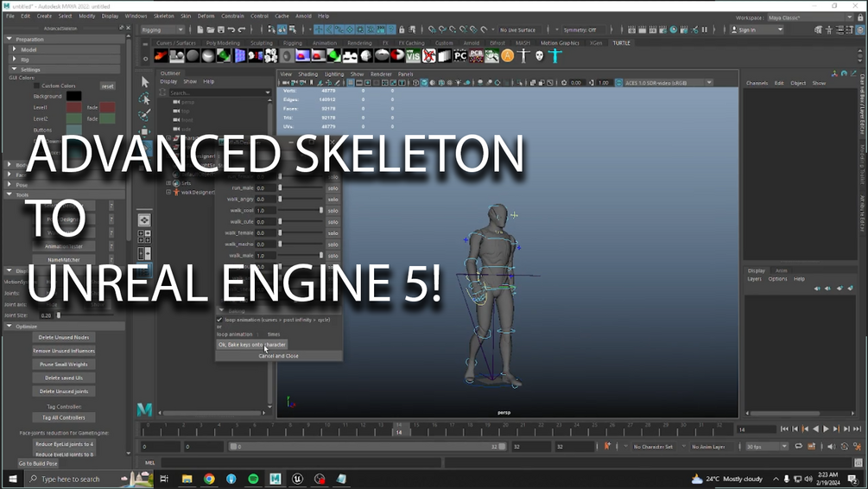Viewport: 868px width, 489px height.
Task: Open the 30 fps dropdown
Action: click(767, 447)
